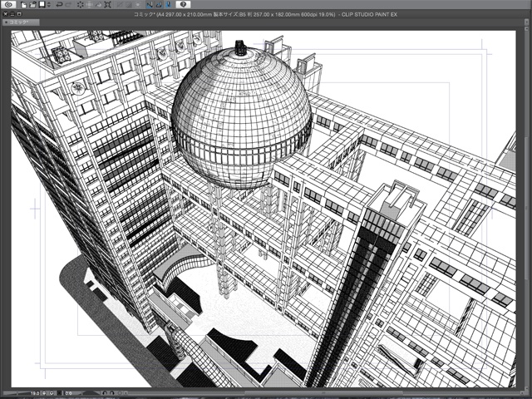Viewport: 532px width, 399px height.
Task: Toggle Snap to ruler
Action: click(x=150, y=4)
